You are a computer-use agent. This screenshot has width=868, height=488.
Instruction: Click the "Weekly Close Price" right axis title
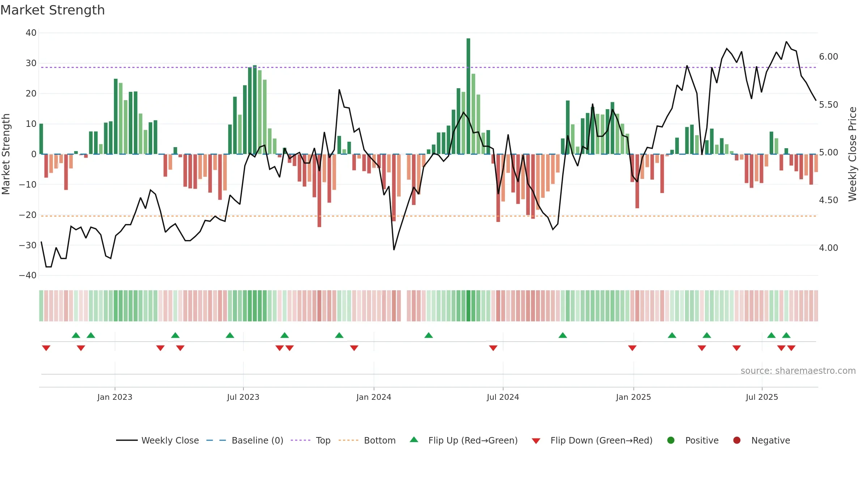(x=852, y=154)
